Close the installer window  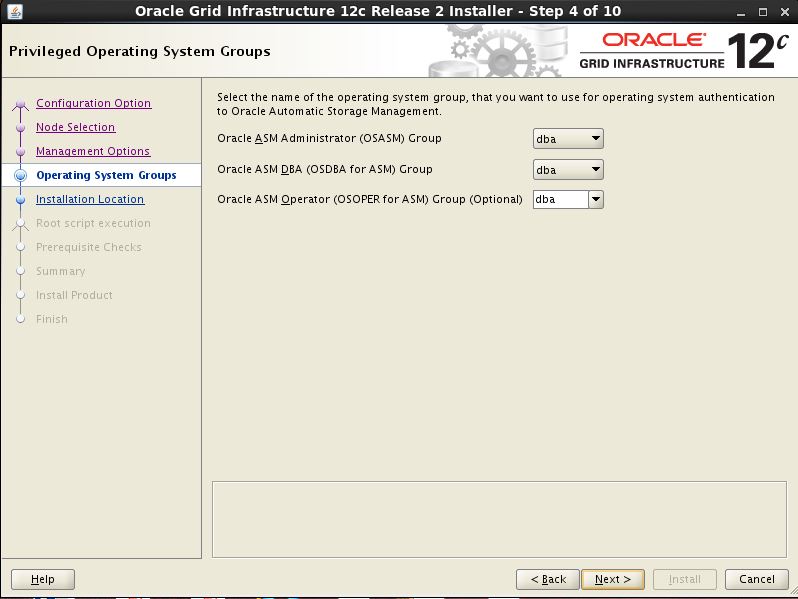[785, 12]
